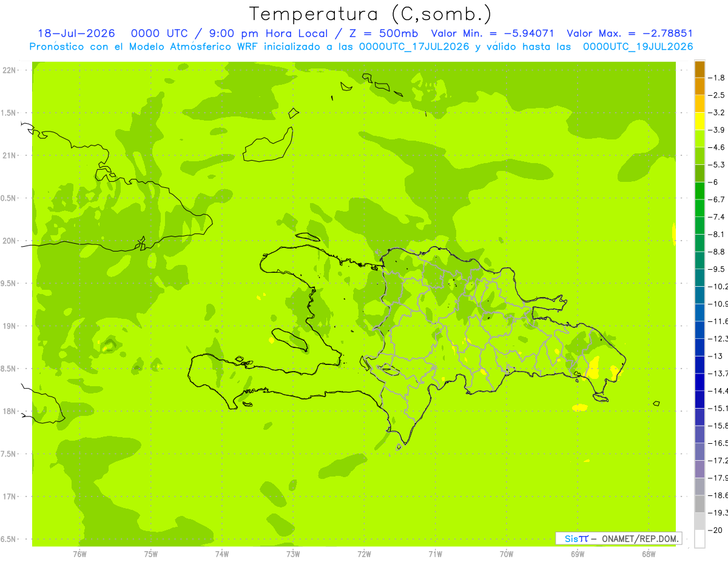Click the 69W longitude axis label
The width and height of the screenshot is (728, 562).
(x=578, y=554)
